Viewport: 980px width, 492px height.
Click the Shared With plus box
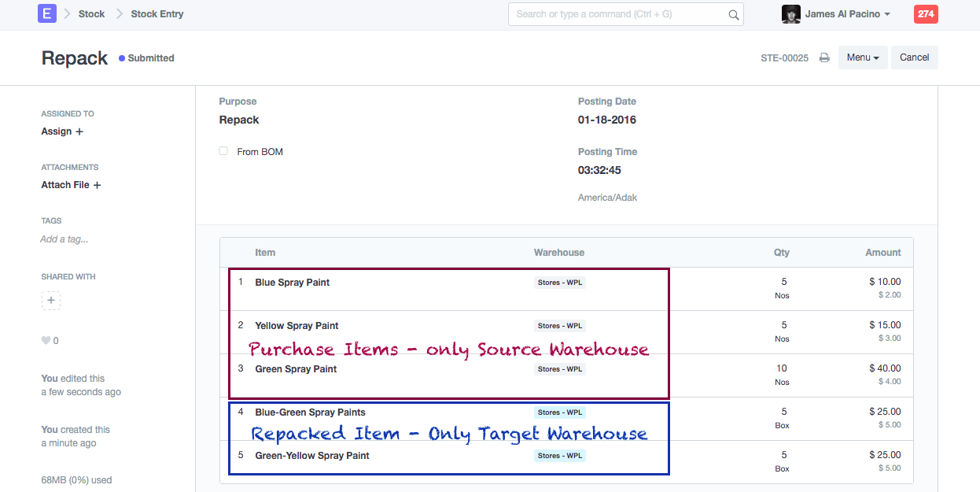[51, 300]
